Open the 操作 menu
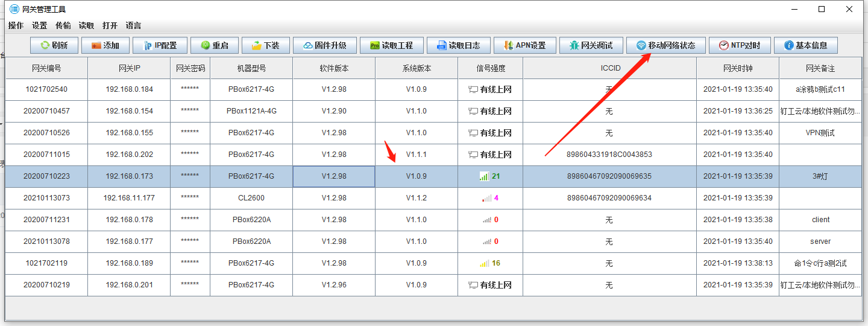Screen dimensions: 868x326 coord(16,25)
